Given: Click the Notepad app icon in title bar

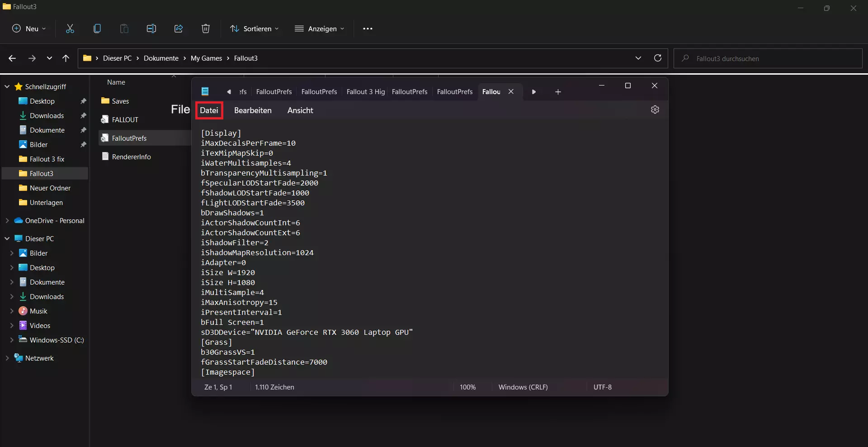Looking at the screenshot, I should pos(205,91).
